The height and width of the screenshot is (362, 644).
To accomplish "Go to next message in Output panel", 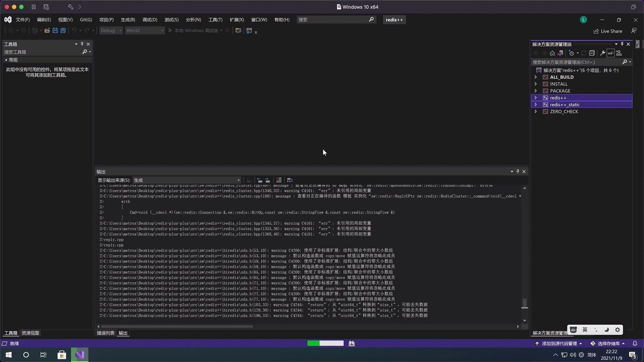I will point(268,180).
